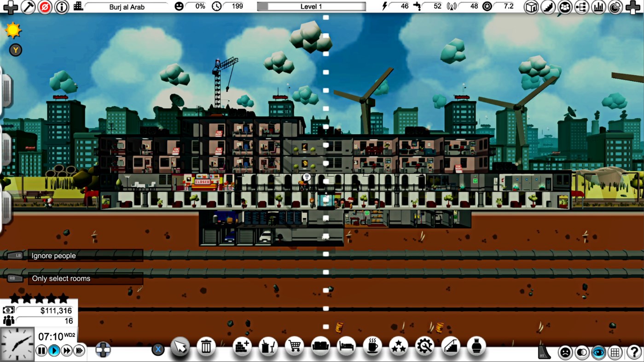Click the radio signal antenna icon
The height and width of the screenshot is (362, 644).
tap(451, 6)
